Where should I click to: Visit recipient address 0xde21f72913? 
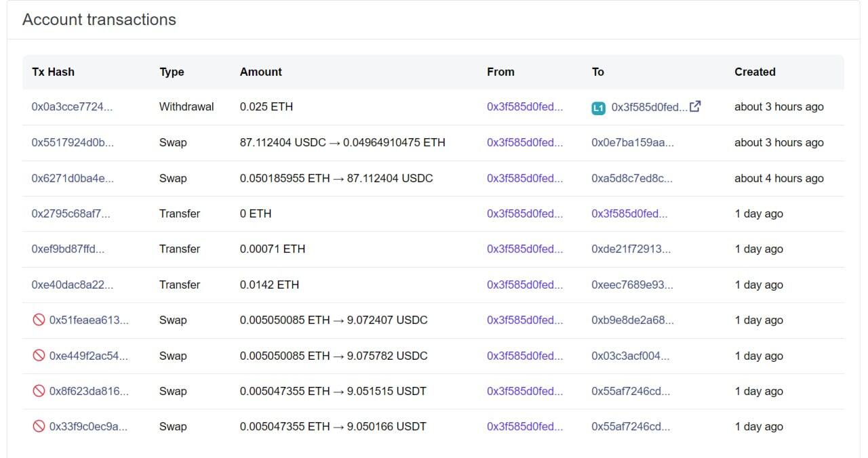click(631, 249)
